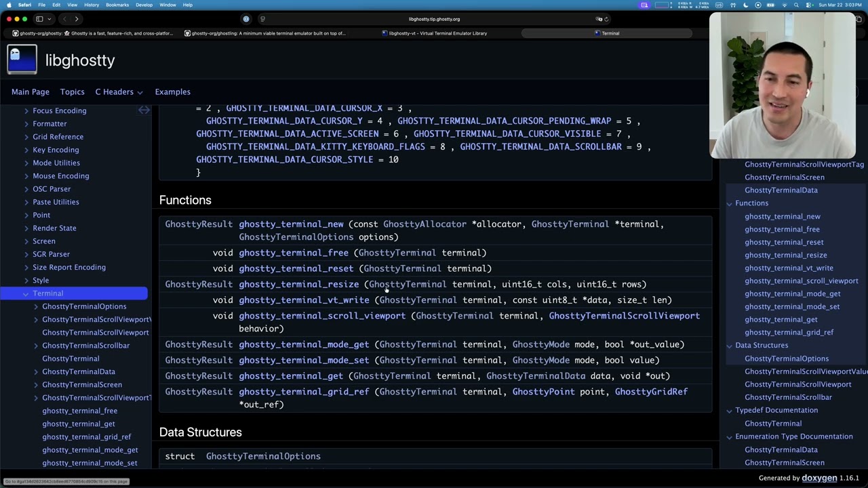
Task: Open the Apple menu
Action: tap(8, 5)
